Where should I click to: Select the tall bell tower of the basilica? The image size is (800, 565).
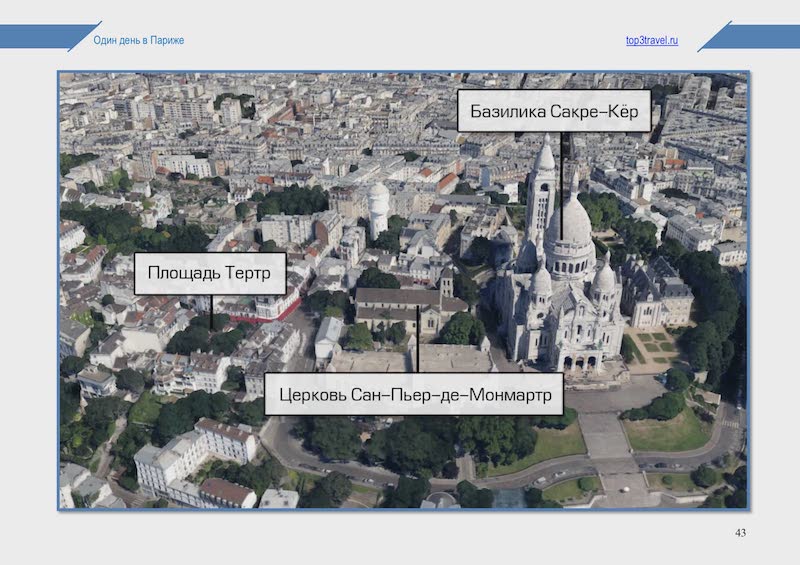tap(541, 190)
